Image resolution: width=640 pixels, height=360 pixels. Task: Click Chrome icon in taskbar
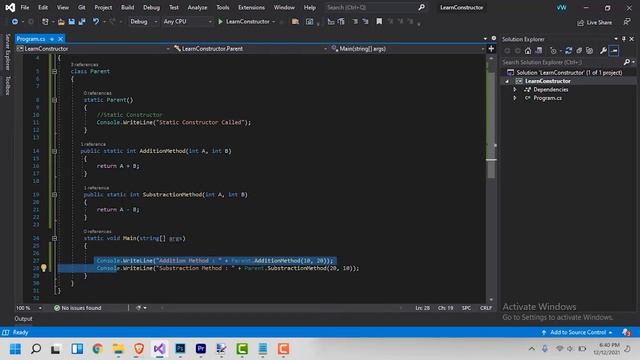[x=98, y=349]
